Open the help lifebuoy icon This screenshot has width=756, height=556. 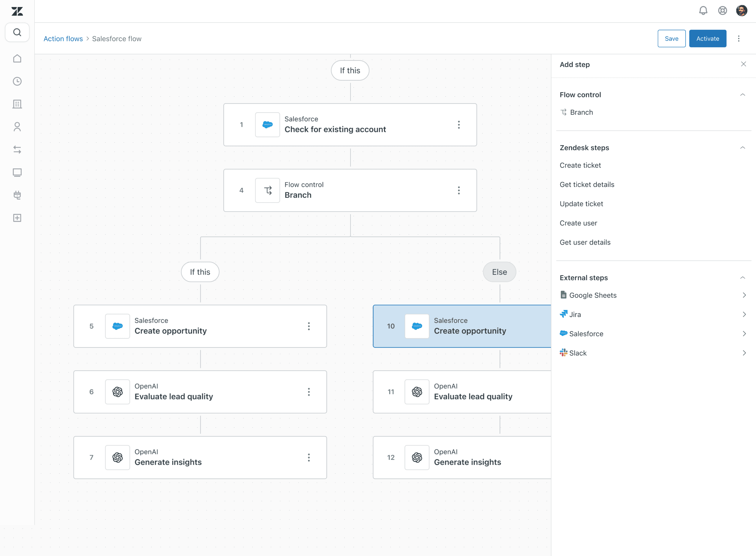[722, 11]
